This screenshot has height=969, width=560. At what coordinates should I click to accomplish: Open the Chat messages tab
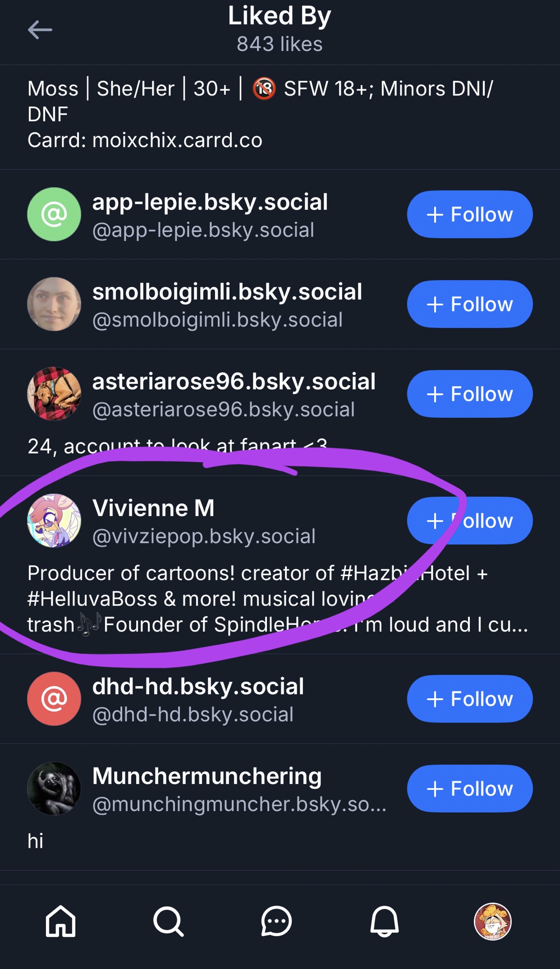(x=276, y=921)
